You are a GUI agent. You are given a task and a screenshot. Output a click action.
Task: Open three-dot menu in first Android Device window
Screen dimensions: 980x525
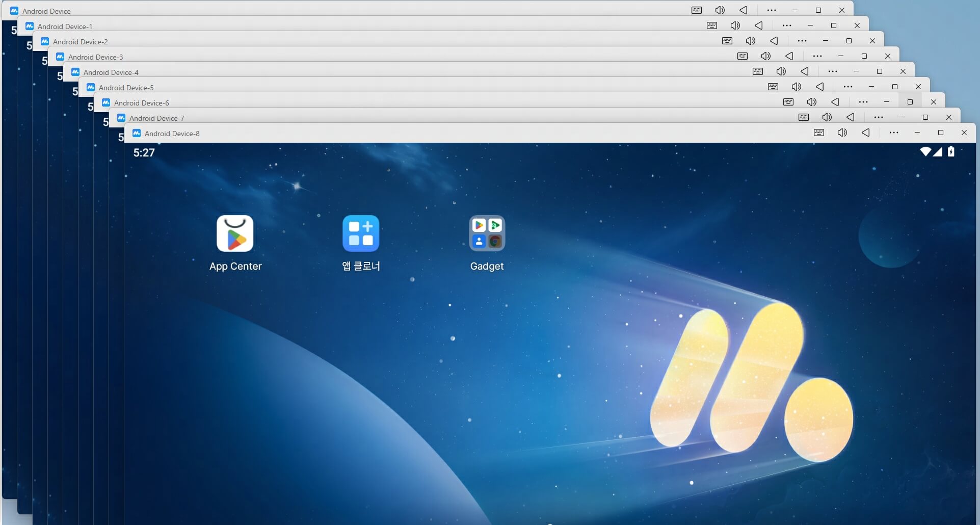(772, 10)
